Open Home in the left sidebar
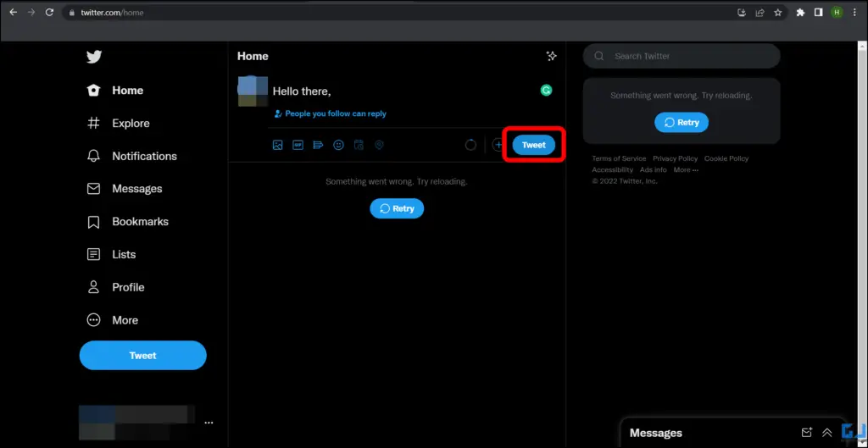Viewport: 868px width, 448px height. [115, 90]
